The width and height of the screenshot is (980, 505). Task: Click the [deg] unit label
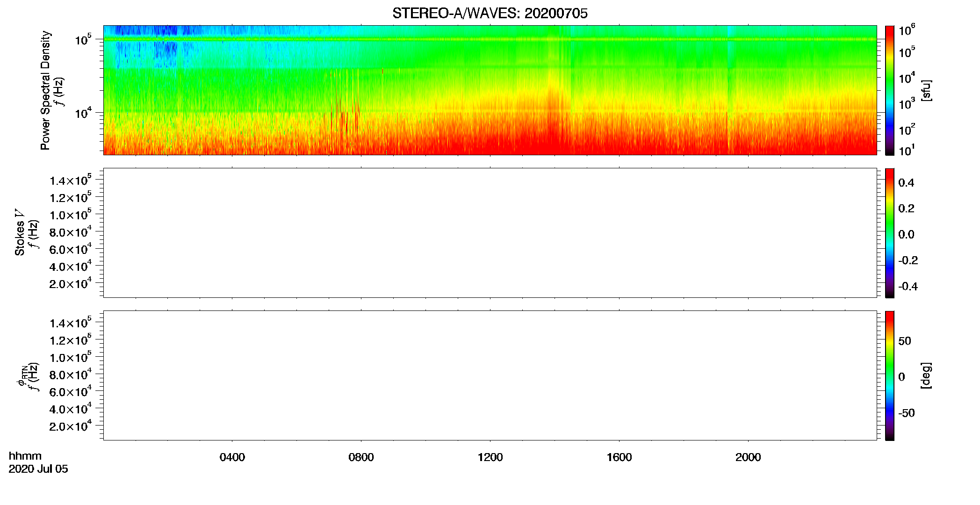click(x=926, y=375)
